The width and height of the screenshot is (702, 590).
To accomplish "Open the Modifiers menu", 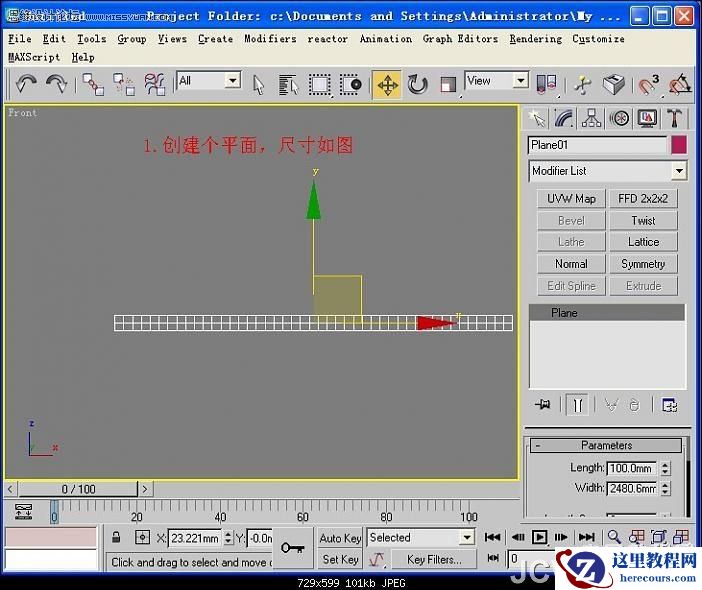I will click(270, 39).
